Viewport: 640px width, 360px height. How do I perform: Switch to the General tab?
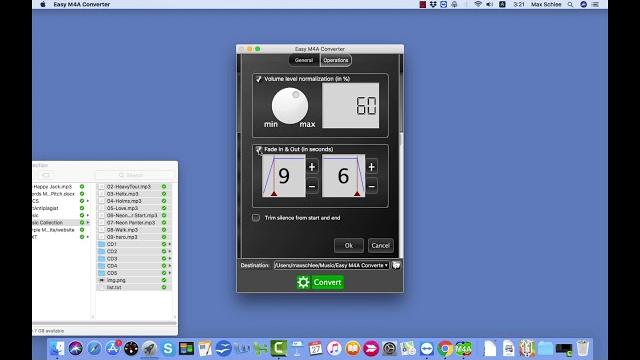click(x=304, y=60)
